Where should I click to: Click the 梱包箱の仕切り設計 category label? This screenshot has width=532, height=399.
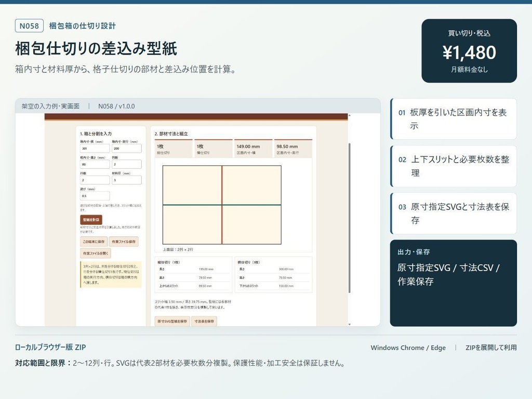point(83,26)
